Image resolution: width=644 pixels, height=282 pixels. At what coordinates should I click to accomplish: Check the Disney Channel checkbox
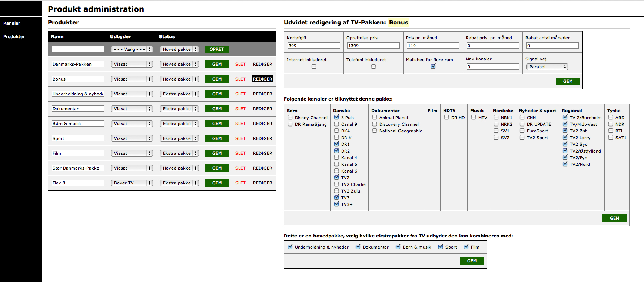pos(290,118)
